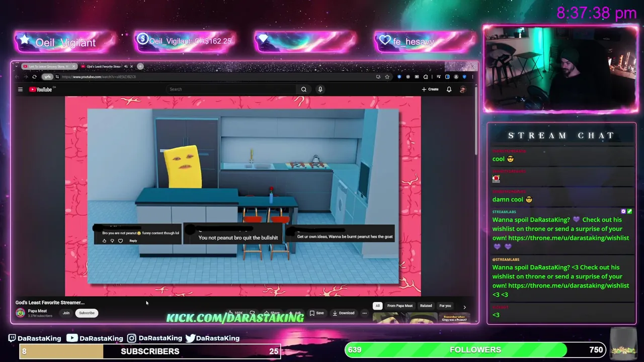
Task: Click the video title God's Least Favorite Streamer
Action: [x=50, y=303]
